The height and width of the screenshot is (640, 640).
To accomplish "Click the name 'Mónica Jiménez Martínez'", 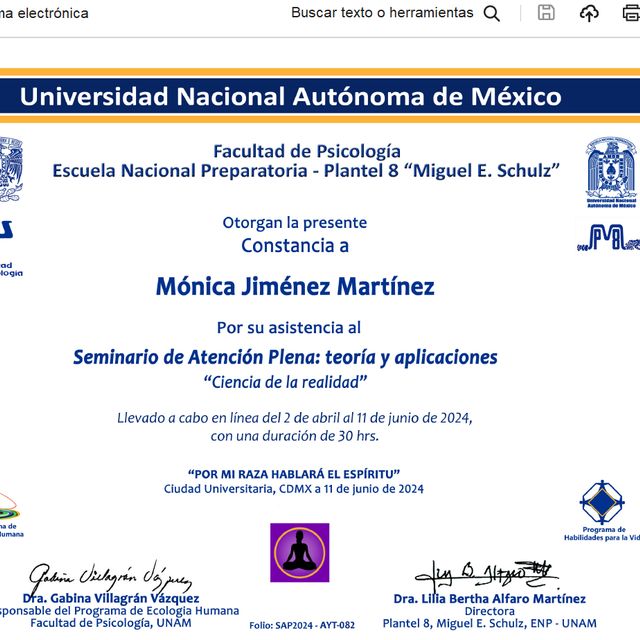I will (295, 286).
